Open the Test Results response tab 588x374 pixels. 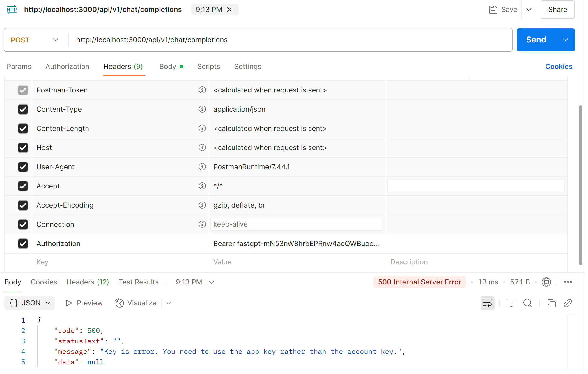139,282
